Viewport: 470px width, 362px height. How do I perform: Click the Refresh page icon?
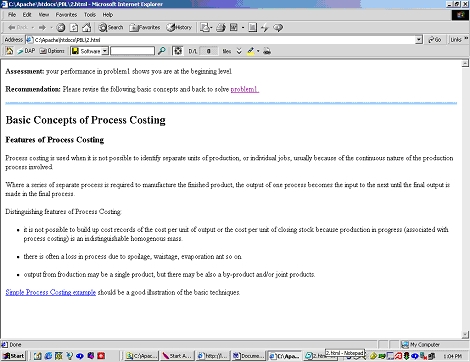point(74,28)
